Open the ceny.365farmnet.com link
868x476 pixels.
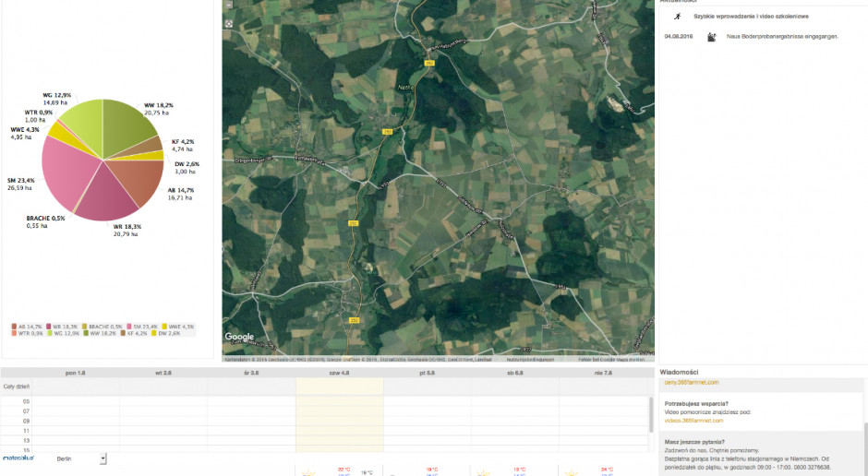pos(692,382)
